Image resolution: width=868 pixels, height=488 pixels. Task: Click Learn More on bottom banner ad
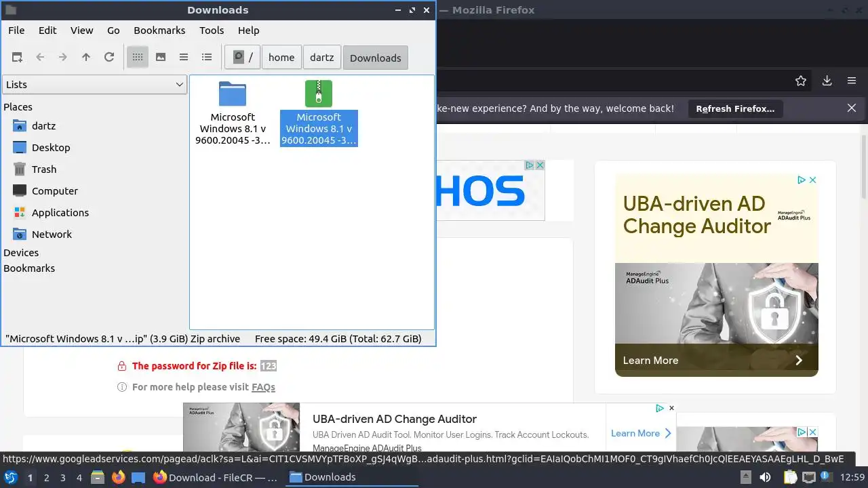click(x=641, y=433)
